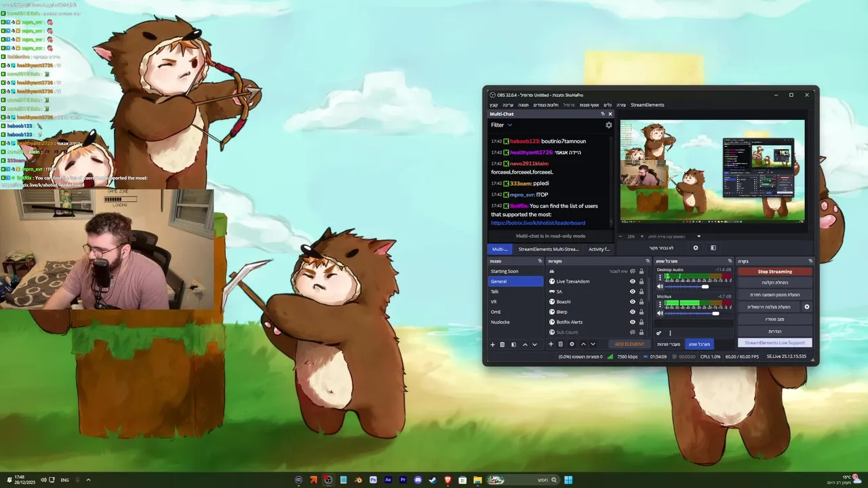Open Discord from the taskbar
This screenshot has width=868, height=488.
click(417, 480)
